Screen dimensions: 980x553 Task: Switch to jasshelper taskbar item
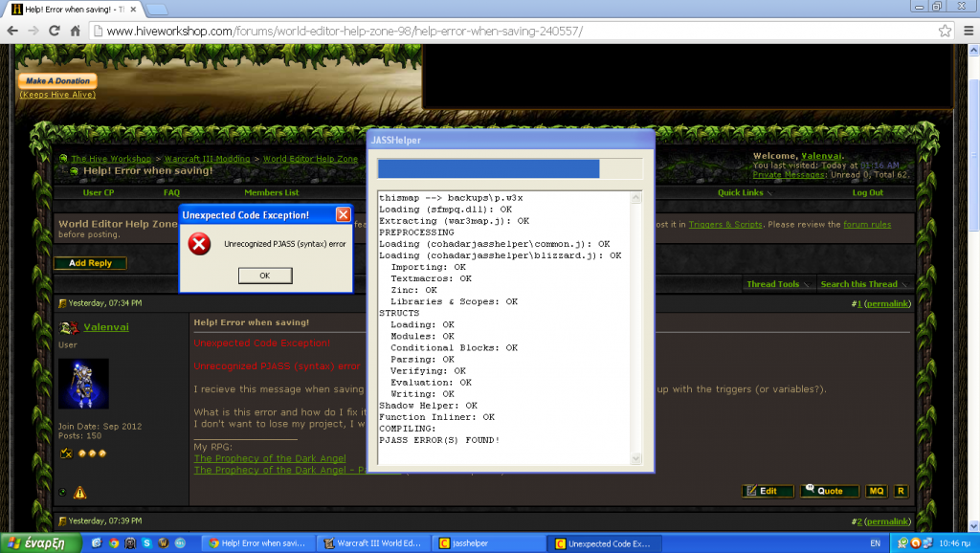[487, 543]
